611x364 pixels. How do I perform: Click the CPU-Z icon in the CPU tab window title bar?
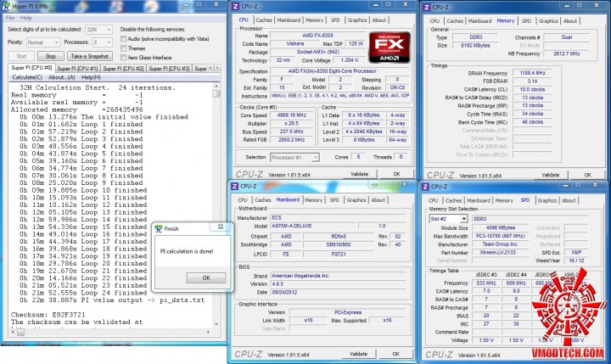pyautogui.click(x=235, y=7)
